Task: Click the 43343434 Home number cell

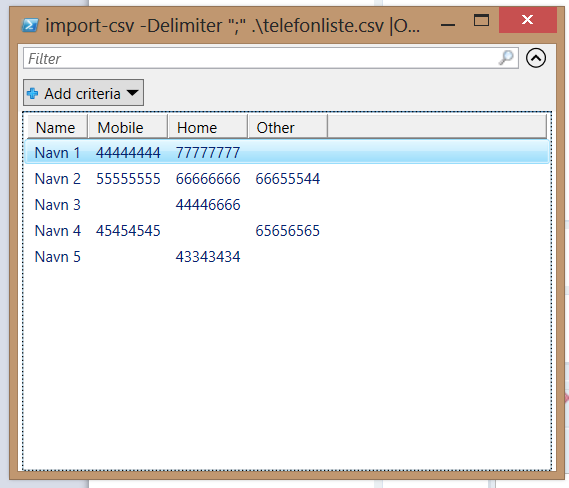Action: pos(208,257)
